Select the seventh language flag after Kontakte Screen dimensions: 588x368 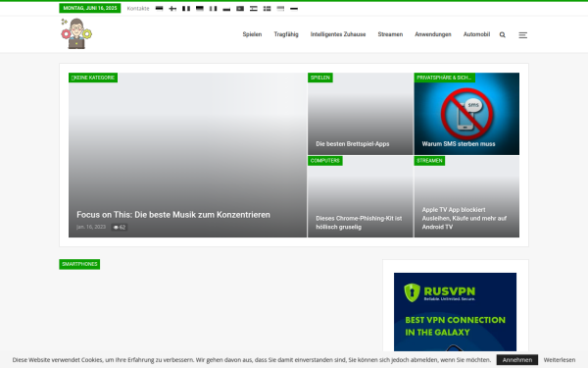240,8
